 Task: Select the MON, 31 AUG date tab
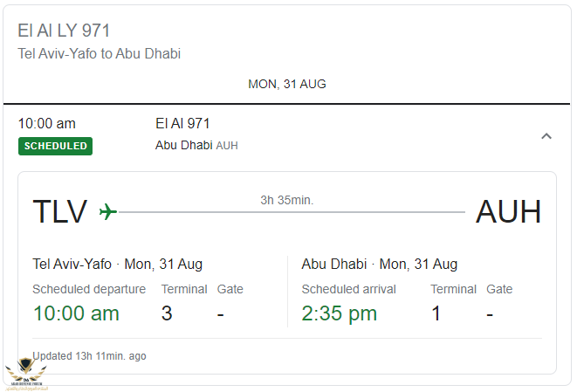[287, 84]
